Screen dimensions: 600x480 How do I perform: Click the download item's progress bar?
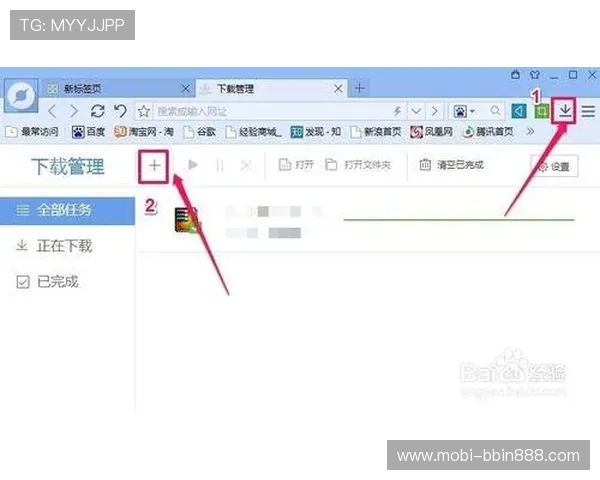459,220
